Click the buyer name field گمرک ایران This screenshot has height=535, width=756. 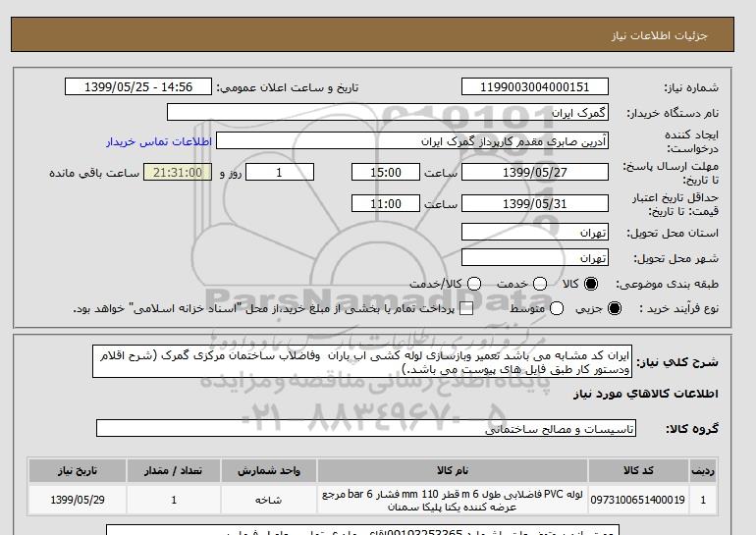point(388,113)
